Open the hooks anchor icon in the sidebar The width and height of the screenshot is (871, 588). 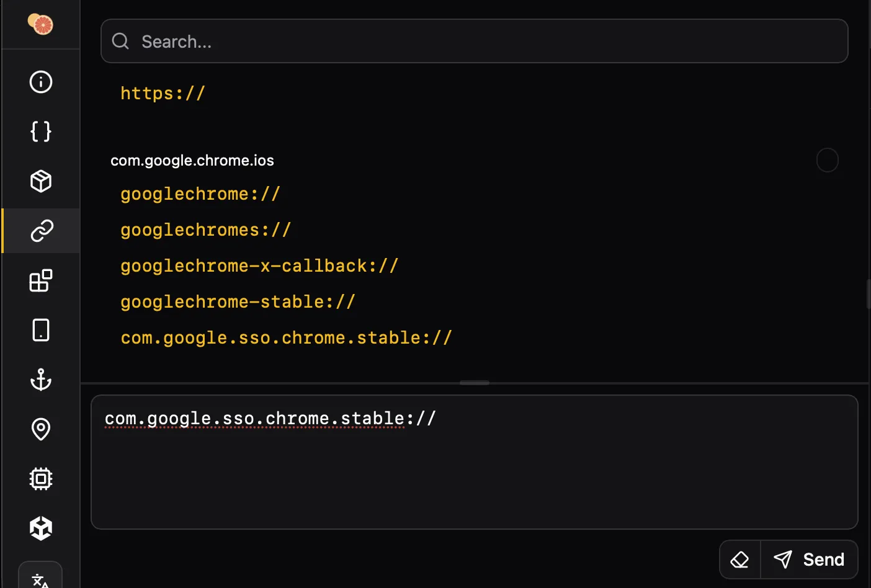coord(40,379)
